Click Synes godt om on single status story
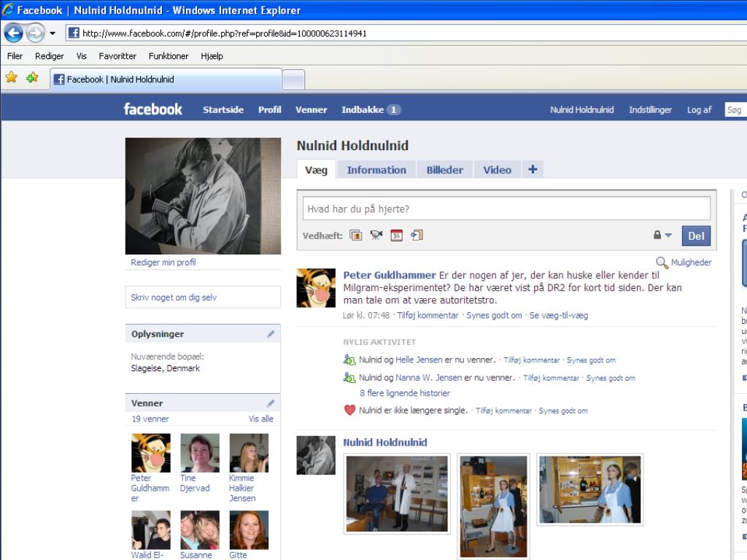747x560 pixels. (563, 411)
